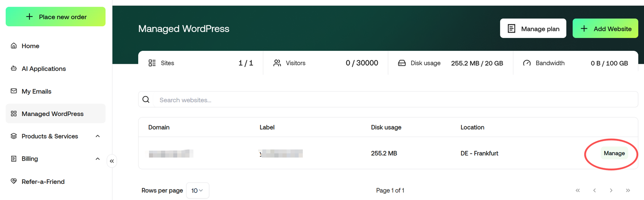Focus the Search websites input field
This screenshot has height=200, width=644.
click(388, 100)
